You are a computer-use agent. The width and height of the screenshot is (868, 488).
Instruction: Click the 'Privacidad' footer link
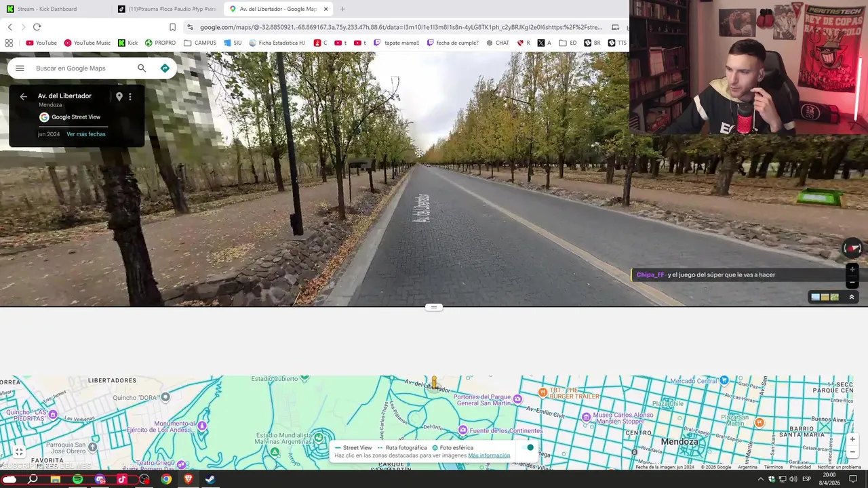pos(800,467)
